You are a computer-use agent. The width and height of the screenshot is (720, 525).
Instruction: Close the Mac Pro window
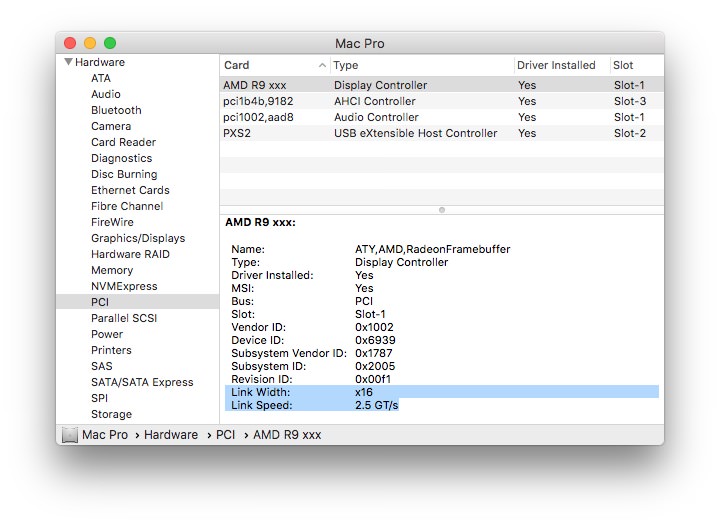(70, 43)
